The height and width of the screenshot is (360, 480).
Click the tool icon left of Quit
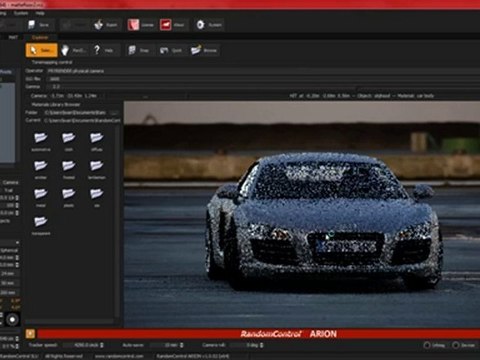coord(132,50)
